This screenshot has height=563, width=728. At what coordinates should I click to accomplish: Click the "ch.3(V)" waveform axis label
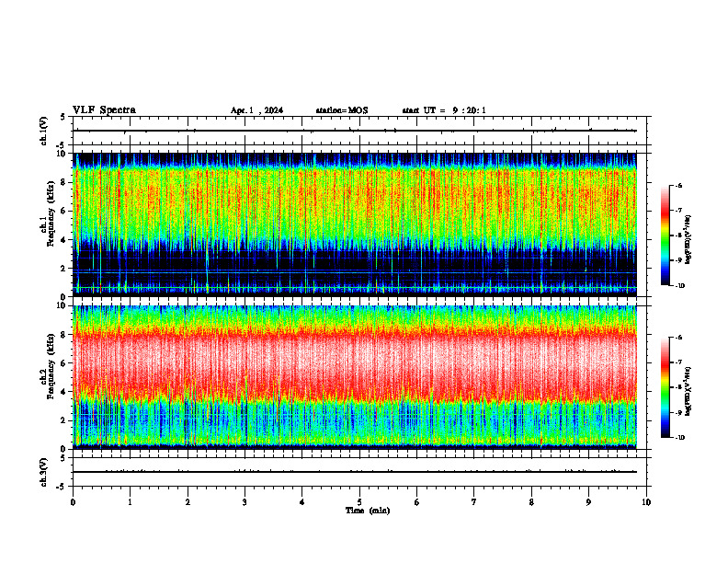pyautogui.click(x=44, y=472)
